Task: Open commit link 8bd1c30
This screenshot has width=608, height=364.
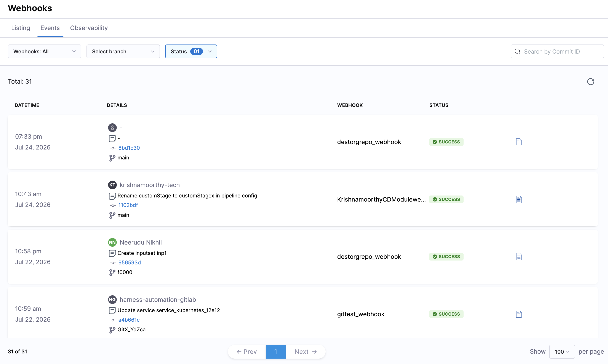Action: [129, 148]
